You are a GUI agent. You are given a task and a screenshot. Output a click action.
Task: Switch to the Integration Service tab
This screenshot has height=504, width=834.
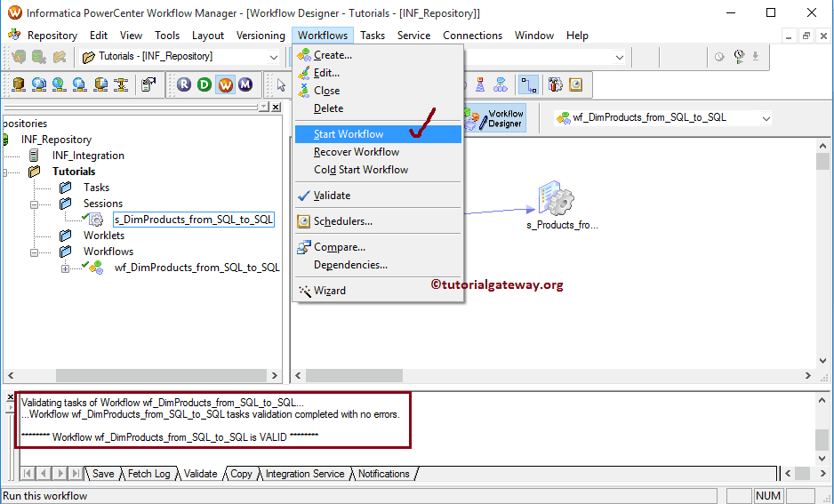305,474
